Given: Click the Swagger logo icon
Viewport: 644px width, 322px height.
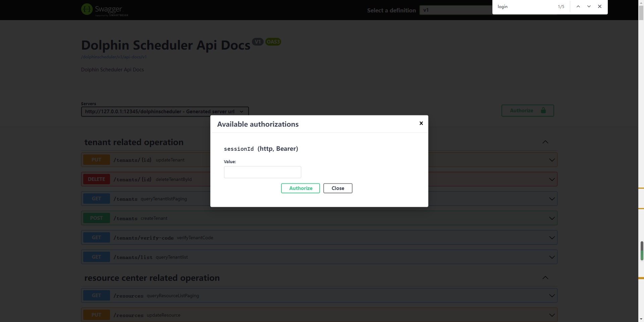Looking at the screenshot, I should click(x=87, y=9).
